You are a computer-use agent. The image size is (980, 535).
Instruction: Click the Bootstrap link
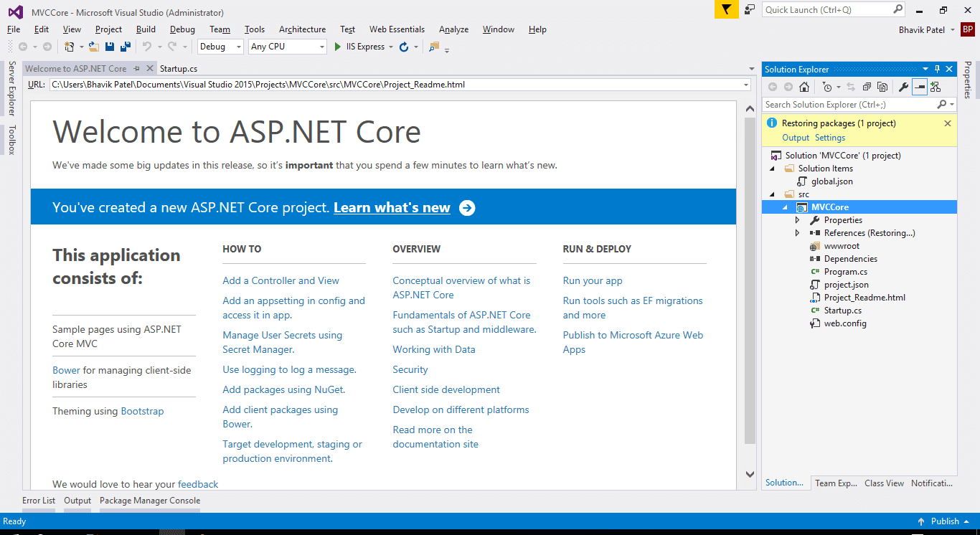[x=142, y=411]
